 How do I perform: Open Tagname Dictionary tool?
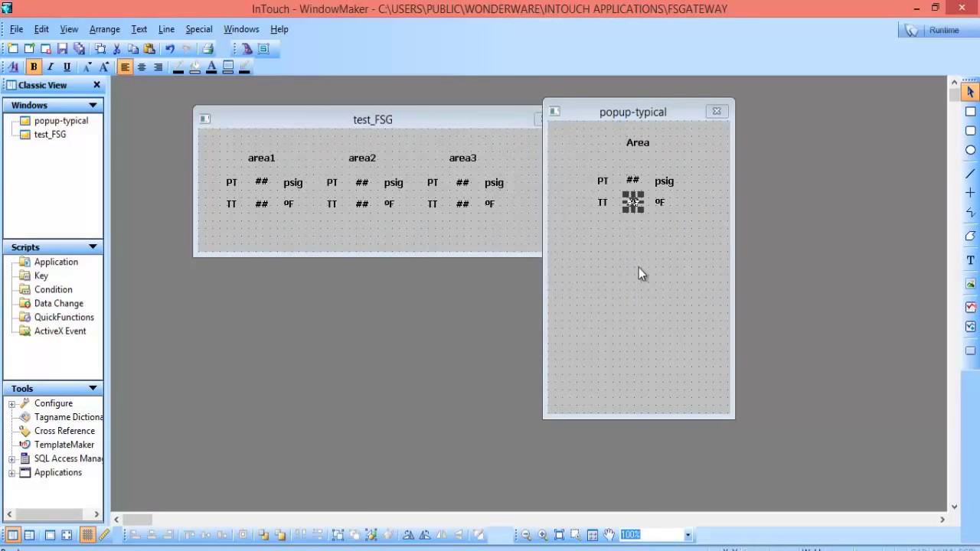[x=68, y=417]
